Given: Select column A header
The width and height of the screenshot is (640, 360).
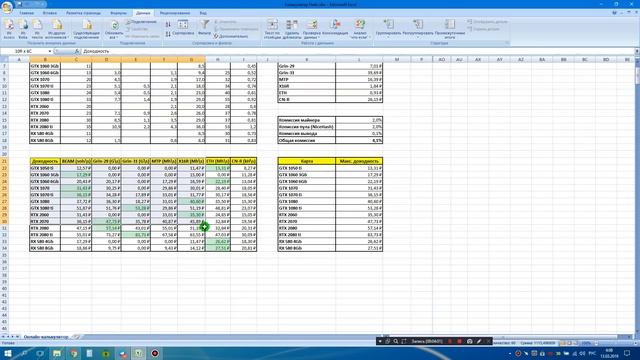Looking at the screenshot, I should (19, 60).
